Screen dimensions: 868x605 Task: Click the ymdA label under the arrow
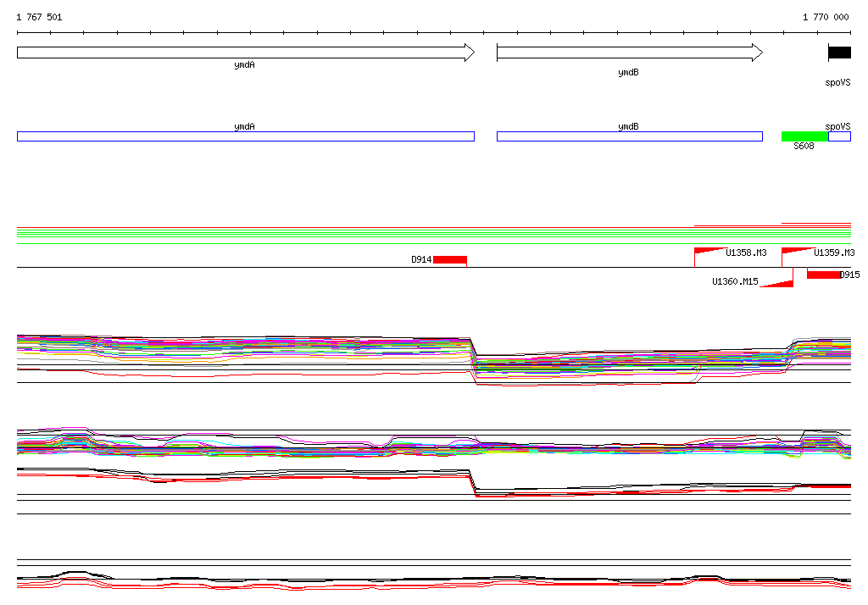(244, 64)
